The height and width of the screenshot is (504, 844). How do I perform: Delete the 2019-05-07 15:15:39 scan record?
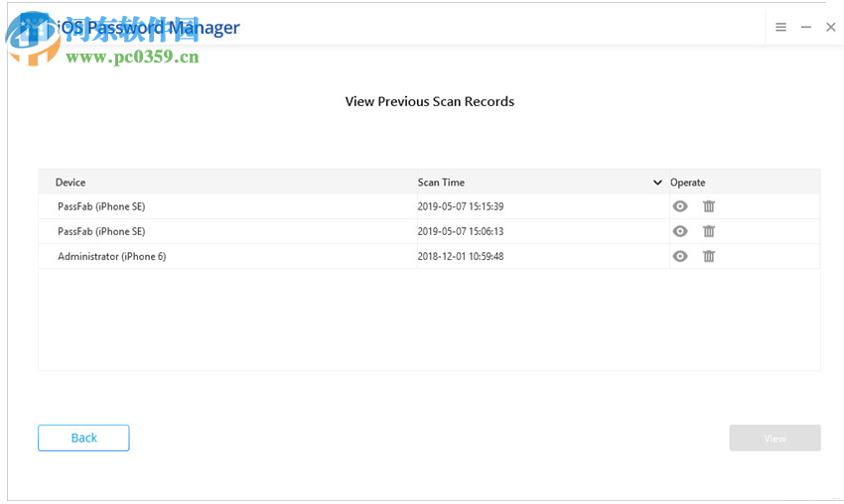click(708, 206)
